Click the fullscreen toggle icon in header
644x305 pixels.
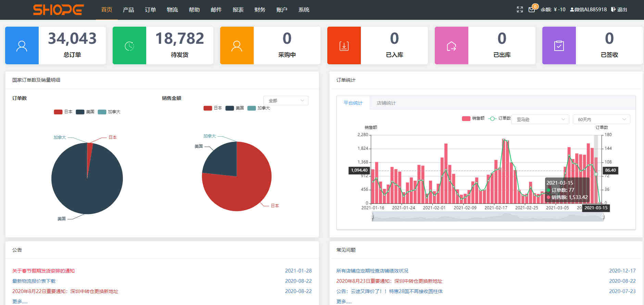click(x=520, y=10)
